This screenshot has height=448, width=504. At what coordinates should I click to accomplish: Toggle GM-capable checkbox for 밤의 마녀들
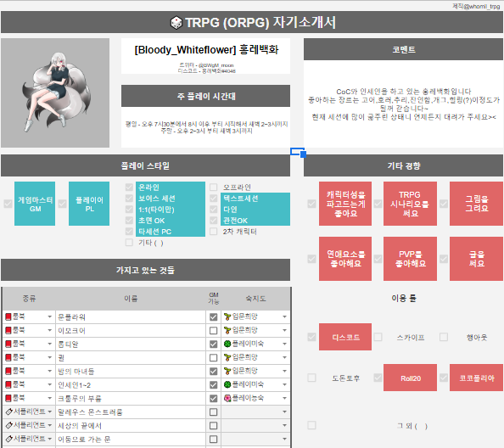tap(213, 371)
